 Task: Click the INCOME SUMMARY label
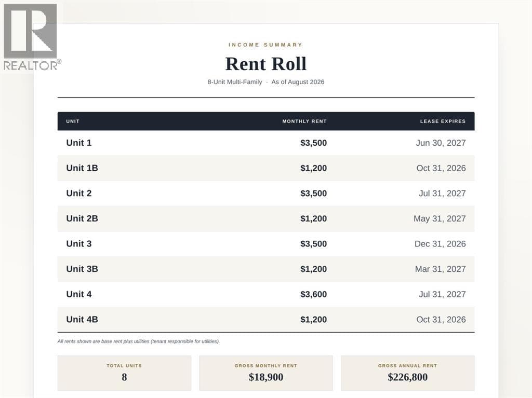tap(265, 45)
